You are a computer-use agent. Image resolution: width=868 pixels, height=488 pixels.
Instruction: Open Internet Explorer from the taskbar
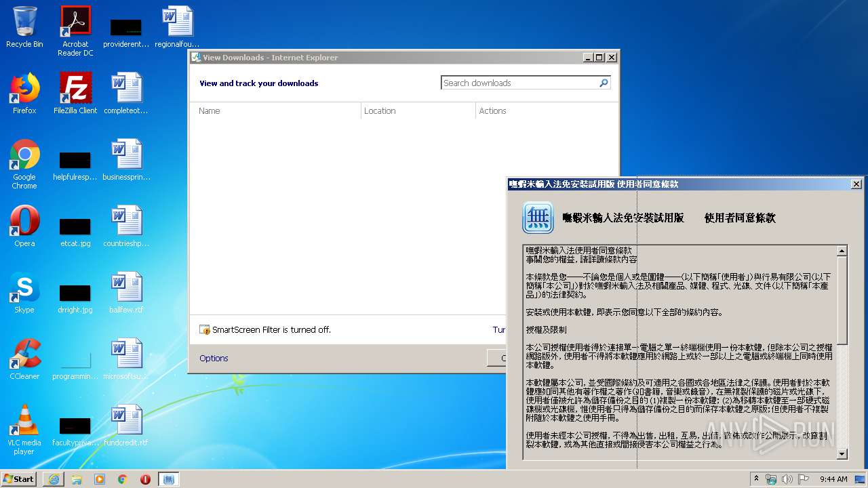pos(54,479)
